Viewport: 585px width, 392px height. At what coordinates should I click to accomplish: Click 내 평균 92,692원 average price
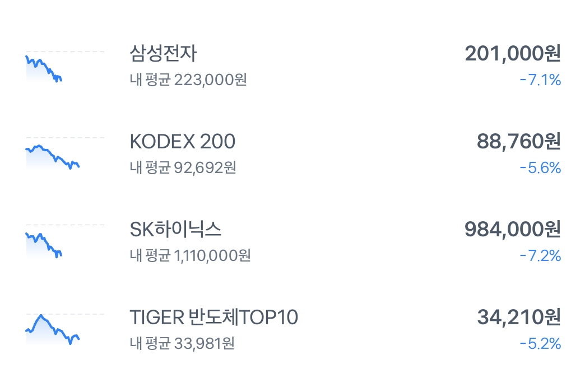[183, 168]
